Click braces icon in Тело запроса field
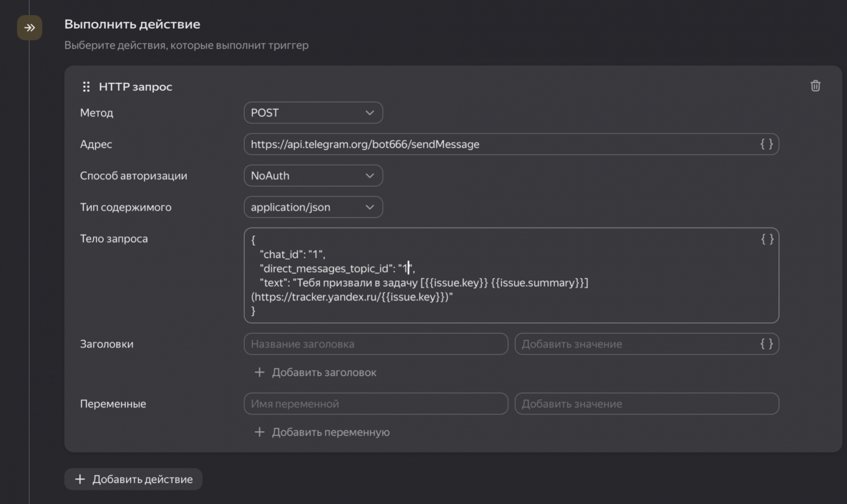847x504 pixels. [767, 239]
